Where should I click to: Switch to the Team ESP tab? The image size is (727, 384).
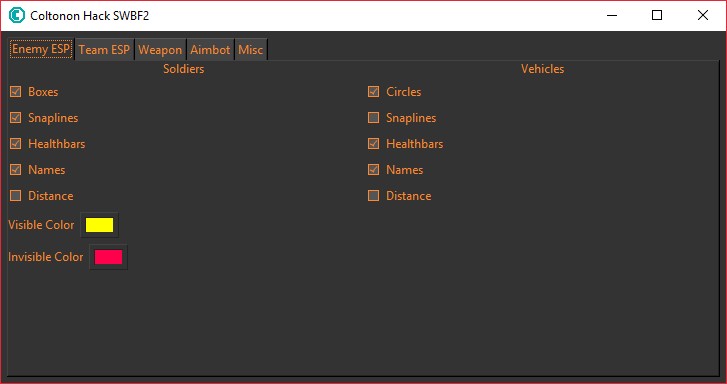tap(104, 50)
